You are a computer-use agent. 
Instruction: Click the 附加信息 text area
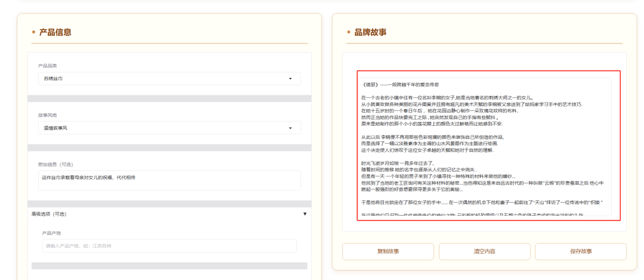click(169, 181)
